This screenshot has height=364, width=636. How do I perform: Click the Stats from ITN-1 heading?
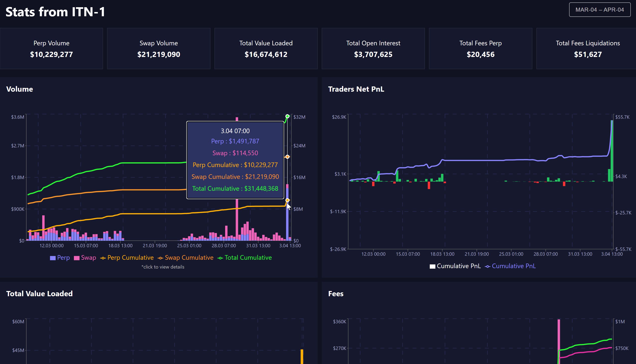point(55,12)
